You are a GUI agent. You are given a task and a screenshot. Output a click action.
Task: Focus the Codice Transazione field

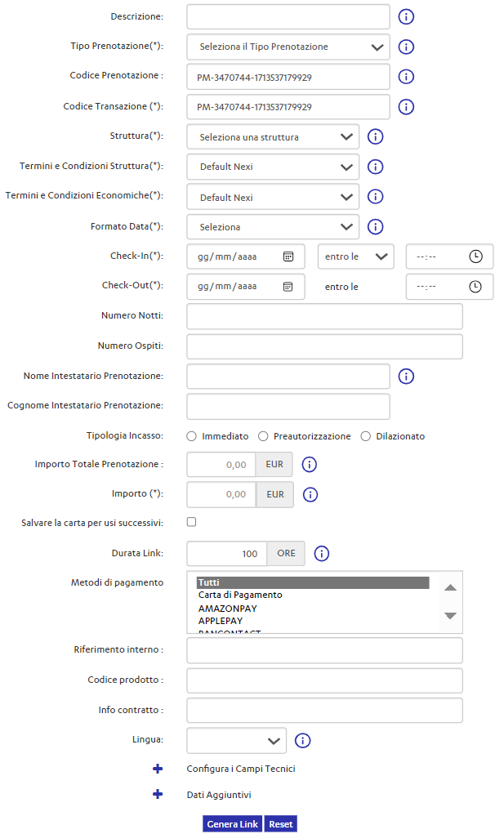[288, 107]
